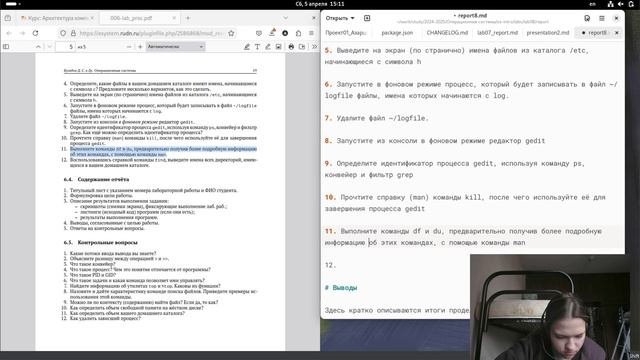The width and height of the screenshot is (640, 360).
Task: Create new document in text editor
Action: [367, 18]
